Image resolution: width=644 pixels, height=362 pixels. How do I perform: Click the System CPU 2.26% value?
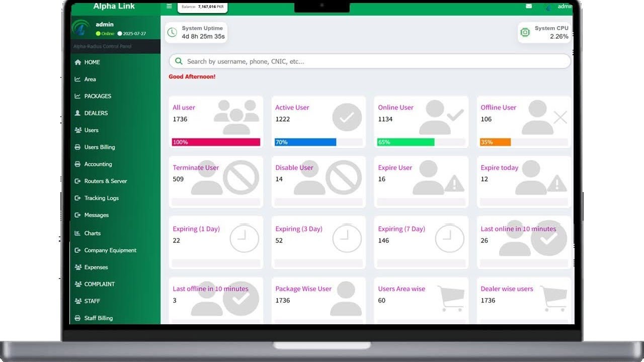pyautogui.click(x=559, y=37)
